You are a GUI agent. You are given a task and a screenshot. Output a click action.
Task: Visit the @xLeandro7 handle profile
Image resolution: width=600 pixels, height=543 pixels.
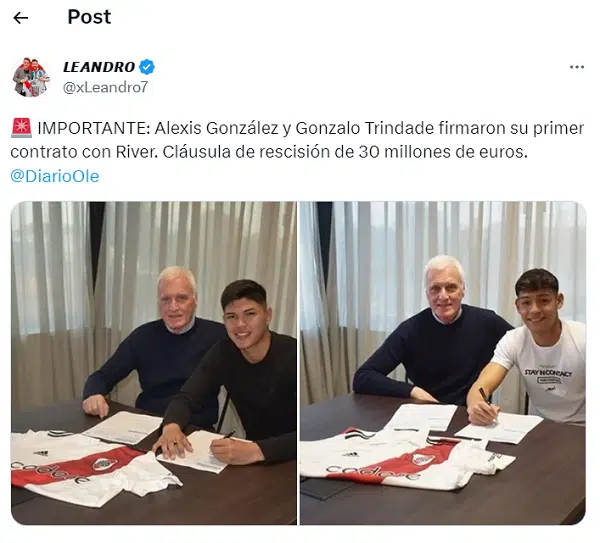pyautogui.click(x=105, y=87)
